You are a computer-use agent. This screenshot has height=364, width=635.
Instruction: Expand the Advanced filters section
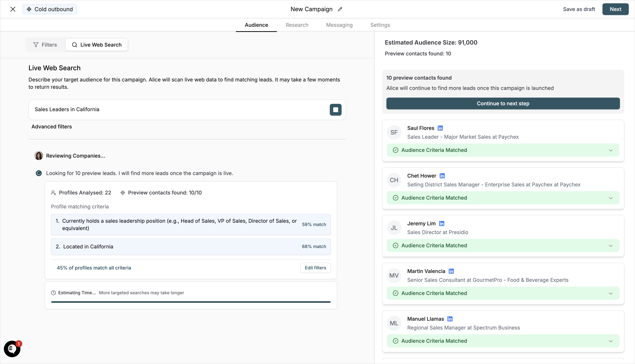52,126
